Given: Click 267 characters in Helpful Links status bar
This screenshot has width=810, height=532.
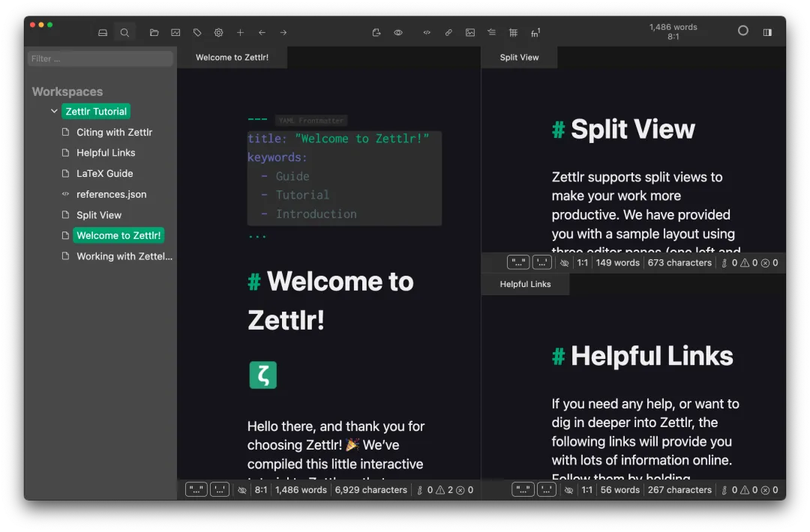Looking at the screenshot, I should (679, 490).
